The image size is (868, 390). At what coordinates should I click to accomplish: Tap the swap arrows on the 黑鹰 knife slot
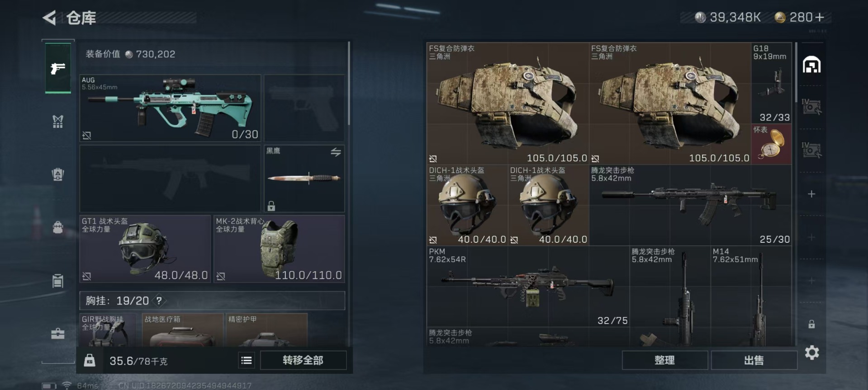click(x=336, y=152)
